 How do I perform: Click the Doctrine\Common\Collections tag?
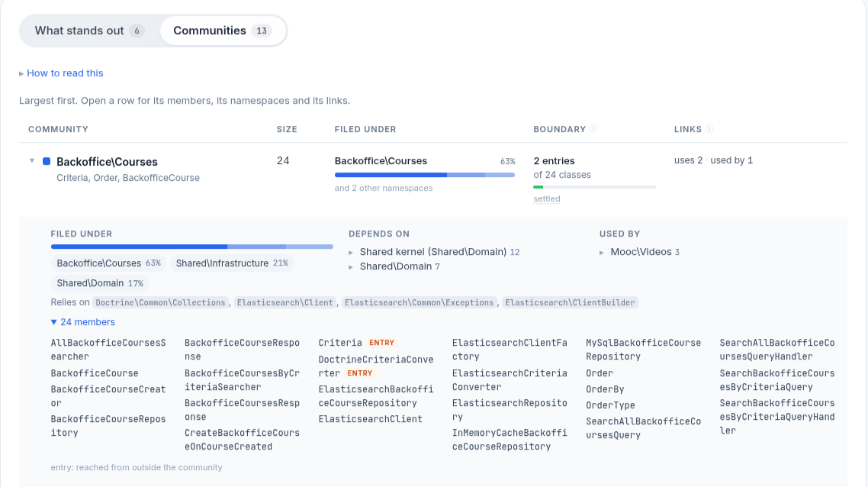160,302
